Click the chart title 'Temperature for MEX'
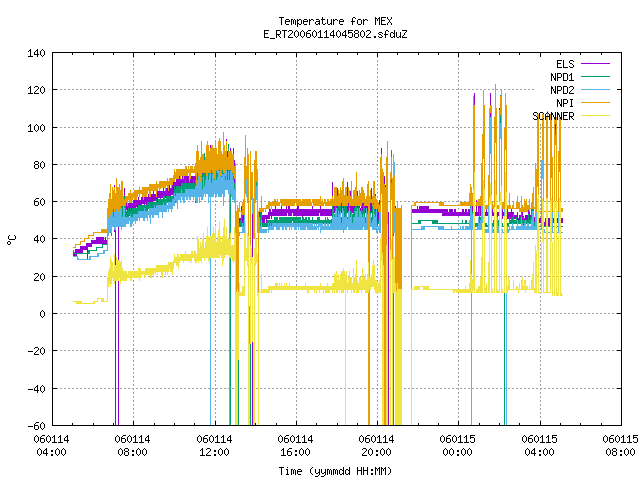 tap(335, 21)
